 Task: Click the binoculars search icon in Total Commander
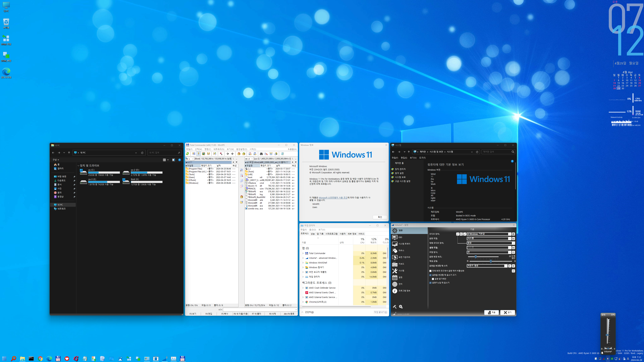click(261, 154)
